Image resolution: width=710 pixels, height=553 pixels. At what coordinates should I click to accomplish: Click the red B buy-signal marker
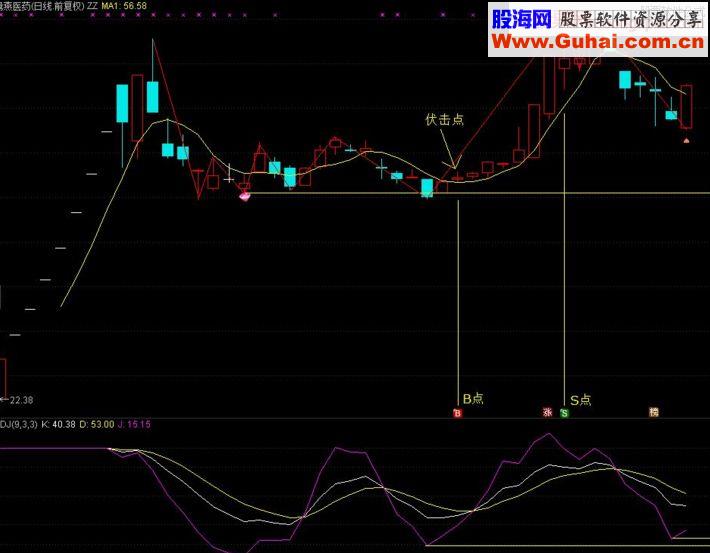(457, 413)
